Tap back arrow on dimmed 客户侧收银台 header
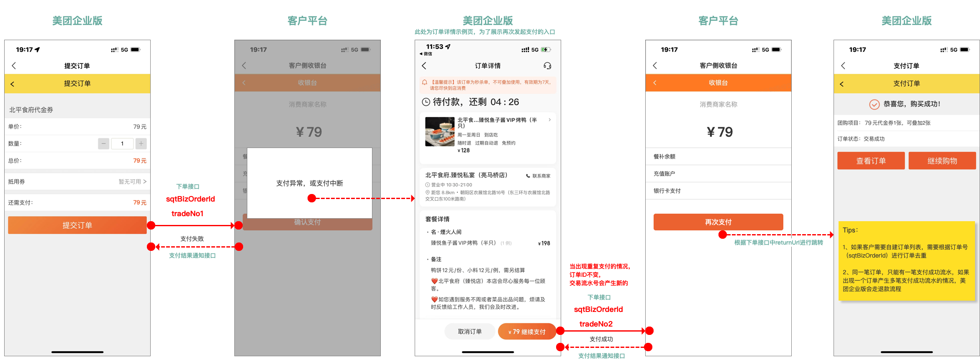 point(244,66)
